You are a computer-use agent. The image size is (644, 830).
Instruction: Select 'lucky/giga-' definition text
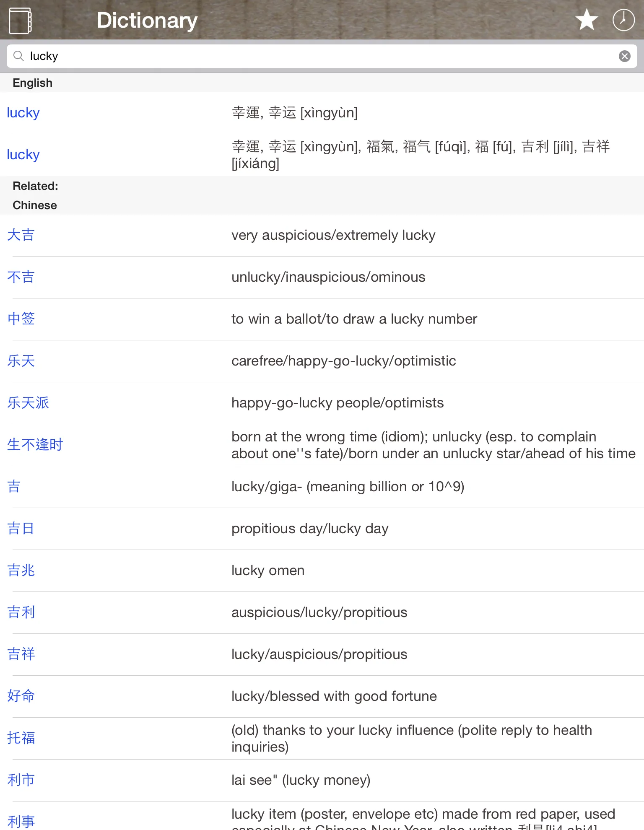348,487
